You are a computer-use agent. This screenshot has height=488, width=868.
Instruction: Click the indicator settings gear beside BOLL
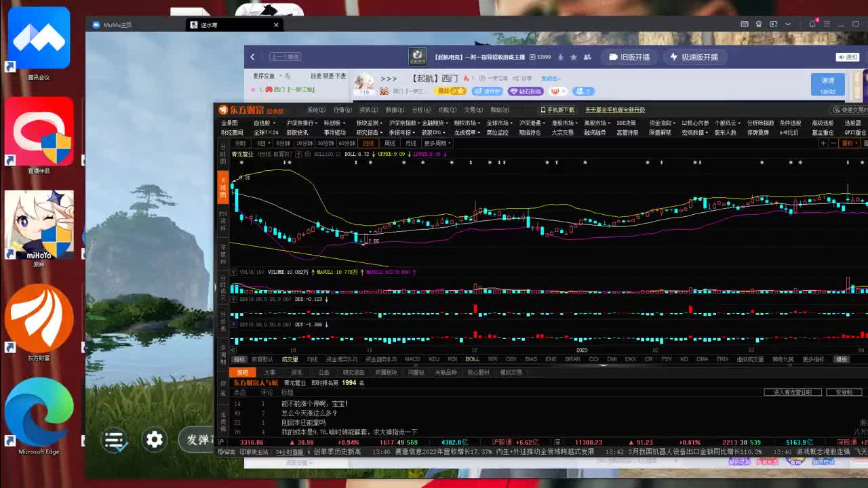click(x=308, y=155)
